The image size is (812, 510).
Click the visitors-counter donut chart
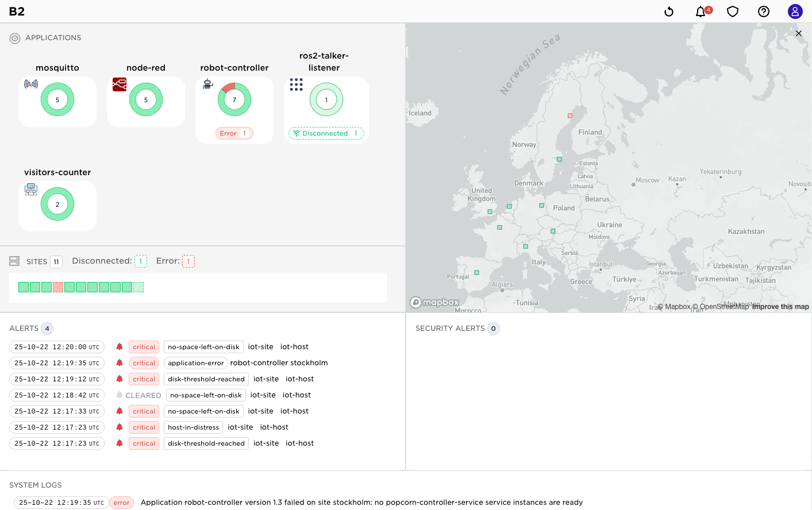[57, 204]
